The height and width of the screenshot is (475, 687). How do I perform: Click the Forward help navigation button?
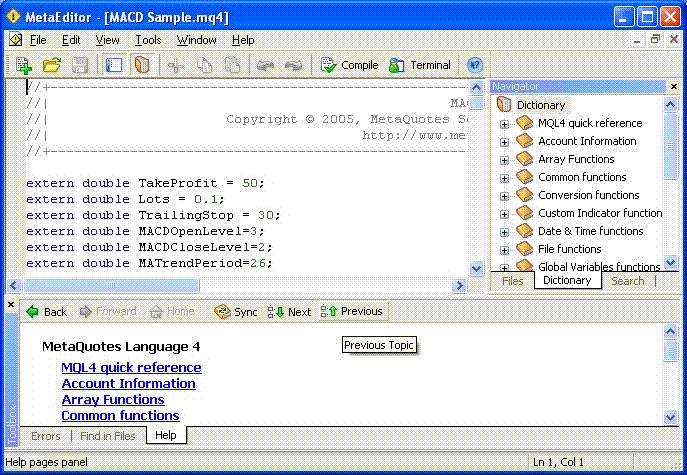pos(108,312)
